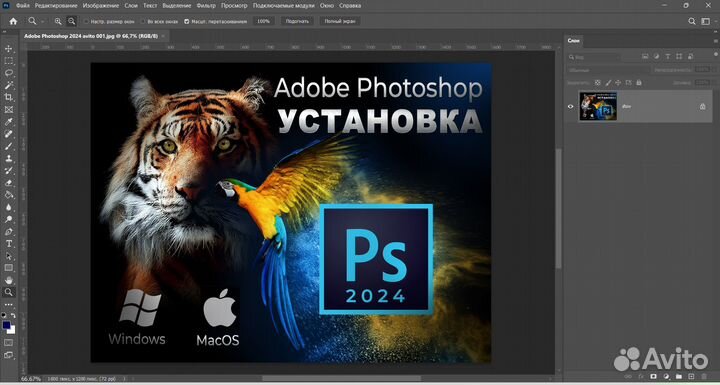Select the Move tool
The height and width of the screenshot is (385, 720).
pyautogui.click(x=9, y=49)
